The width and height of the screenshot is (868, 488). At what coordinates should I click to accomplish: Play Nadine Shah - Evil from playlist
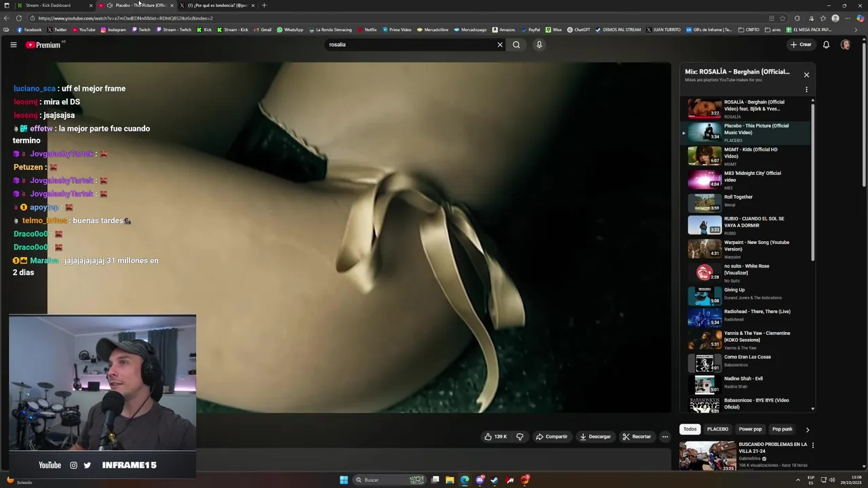point(745,384)
